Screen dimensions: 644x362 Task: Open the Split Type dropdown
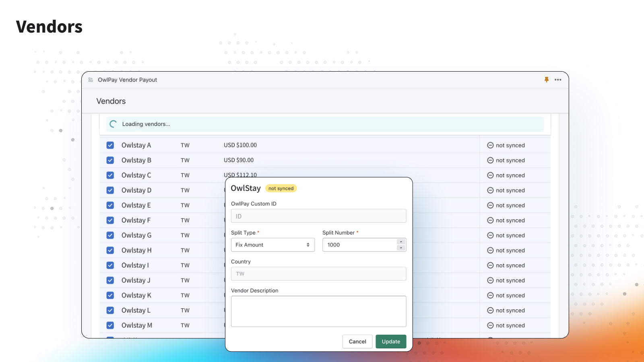click(273, 245)
